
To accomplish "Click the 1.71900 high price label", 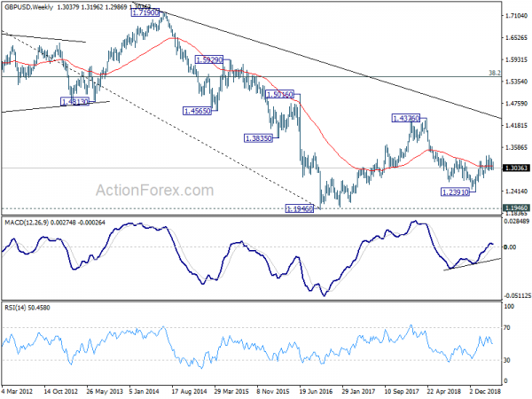I will (145, 12).
